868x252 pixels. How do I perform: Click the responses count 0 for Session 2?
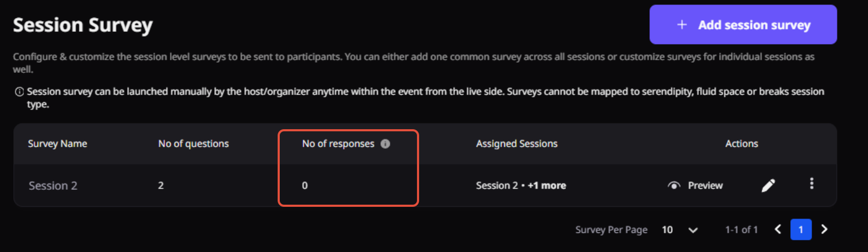(x=305, y=186)
